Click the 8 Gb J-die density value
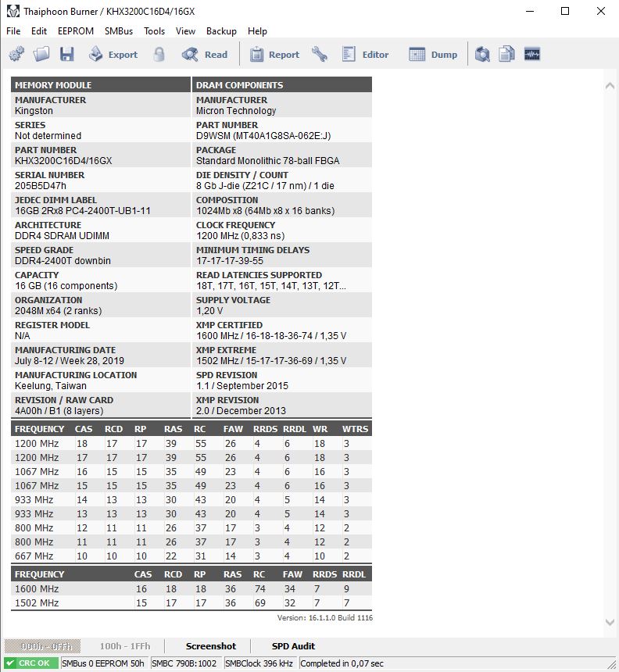The height and width of the screenshot is (672, 619). (265, 185)
